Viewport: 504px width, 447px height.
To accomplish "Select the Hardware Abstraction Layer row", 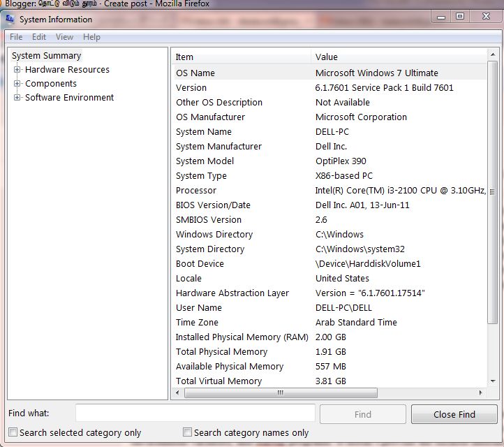I will pos(329,293).
